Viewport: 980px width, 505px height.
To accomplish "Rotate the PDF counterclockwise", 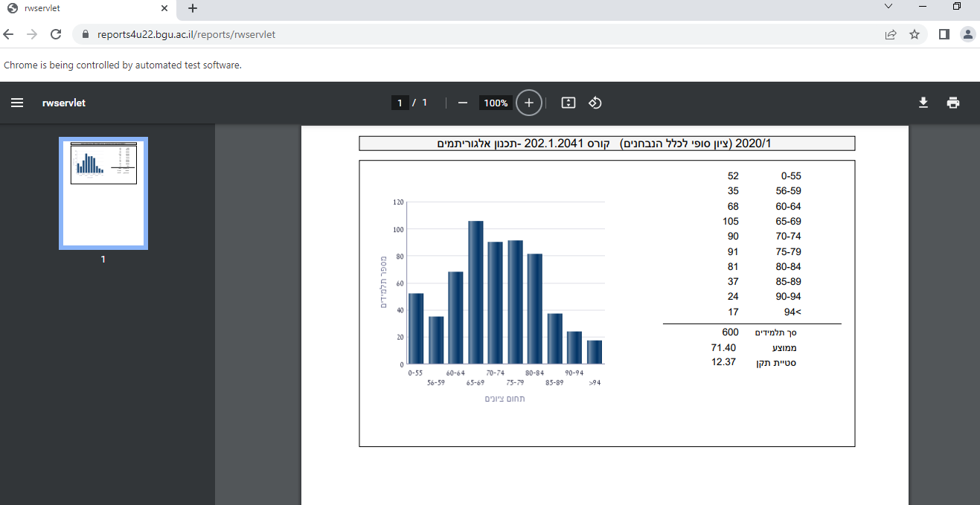I will (595, 103).
